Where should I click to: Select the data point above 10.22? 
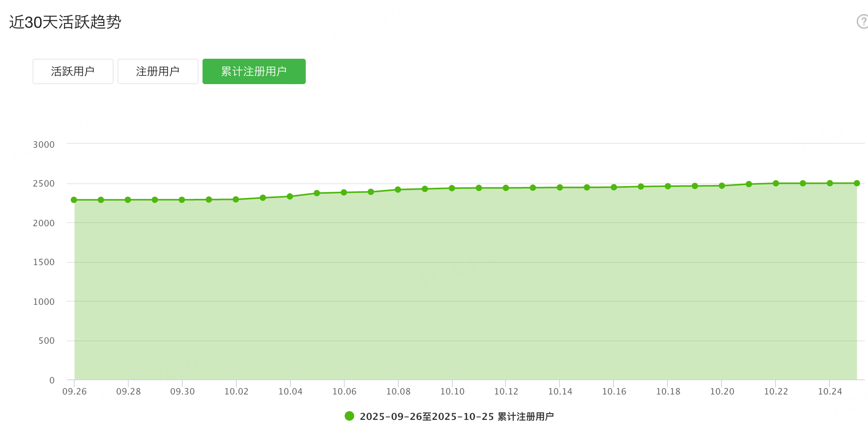[776, 183]
